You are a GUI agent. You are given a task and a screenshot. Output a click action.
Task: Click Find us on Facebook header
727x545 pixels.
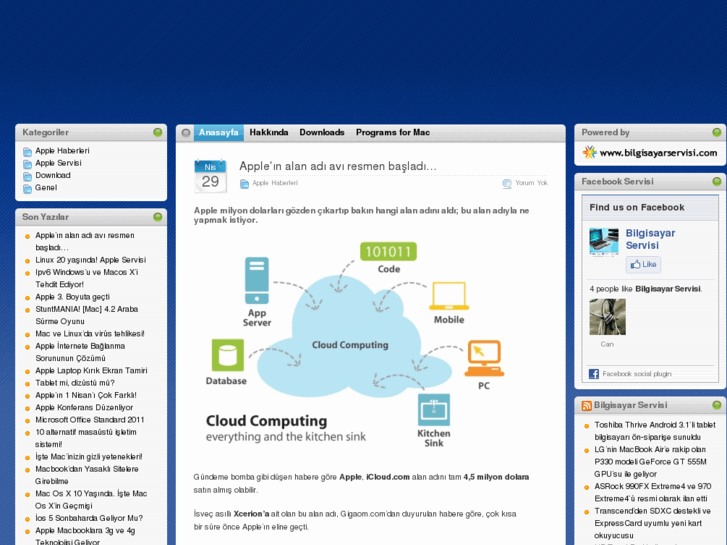(637, 207)
